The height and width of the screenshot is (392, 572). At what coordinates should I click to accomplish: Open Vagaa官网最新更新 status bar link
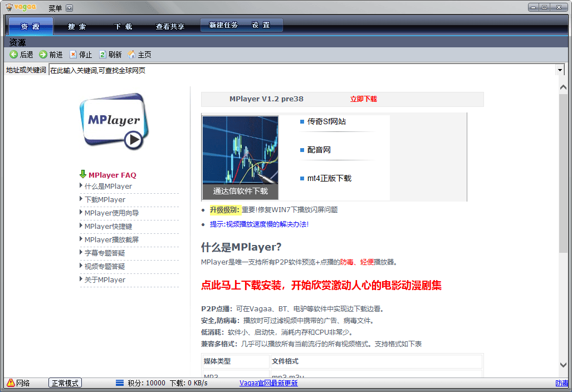click(268, 383)
